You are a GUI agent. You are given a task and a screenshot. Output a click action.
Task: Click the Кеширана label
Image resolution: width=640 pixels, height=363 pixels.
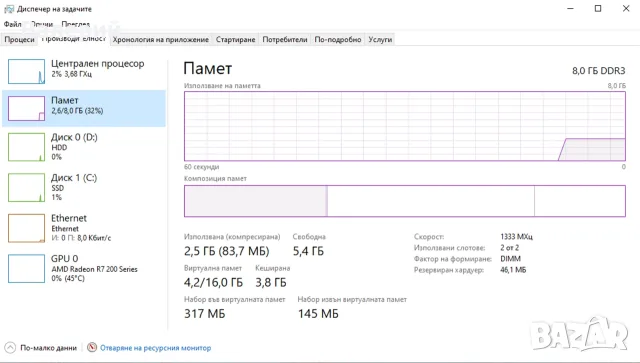273,268
